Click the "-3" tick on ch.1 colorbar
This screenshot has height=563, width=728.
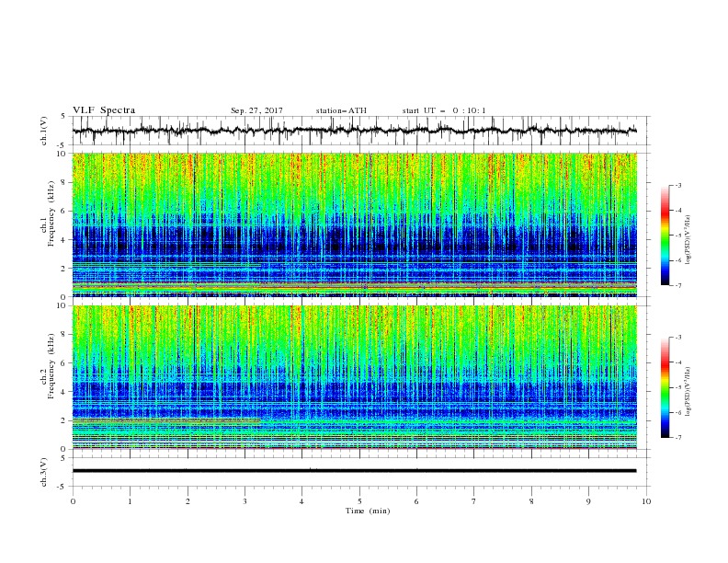678,185
